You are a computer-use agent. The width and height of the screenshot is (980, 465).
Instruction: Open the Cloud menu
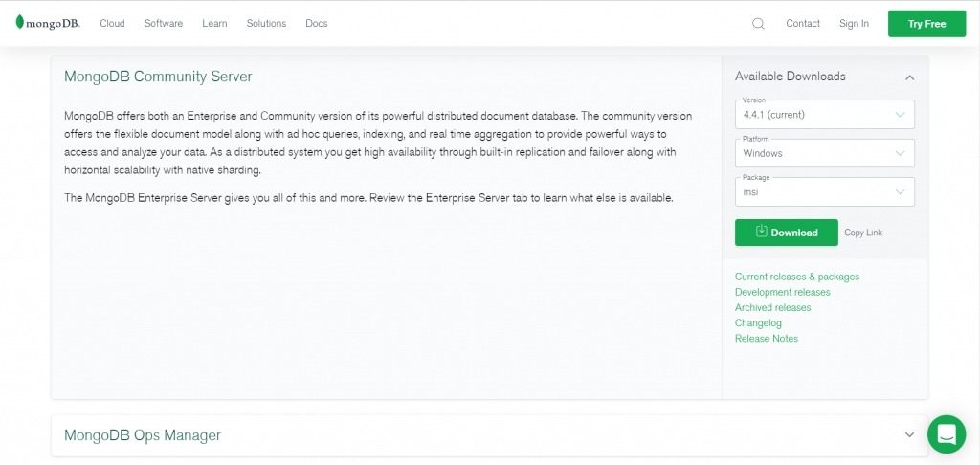[112, 24]
